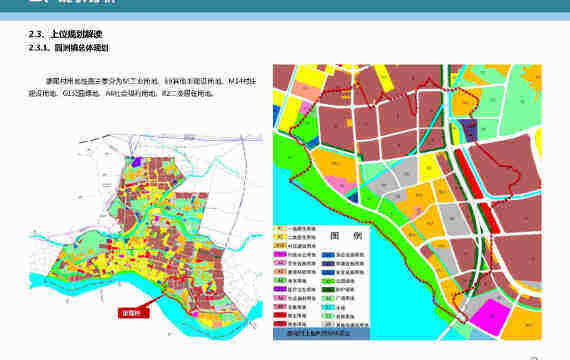Click the blue caption bar below legend
Image resolution: width=570 pixels, height=360 pixels.
point(321,333)
